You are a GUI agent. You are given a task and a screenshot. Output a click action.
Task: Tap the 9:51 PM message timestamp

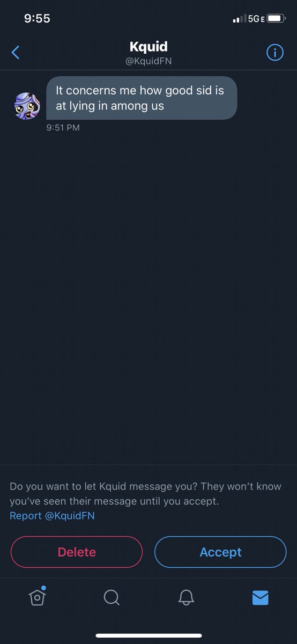pyautogui.click(x=63, y=128)
